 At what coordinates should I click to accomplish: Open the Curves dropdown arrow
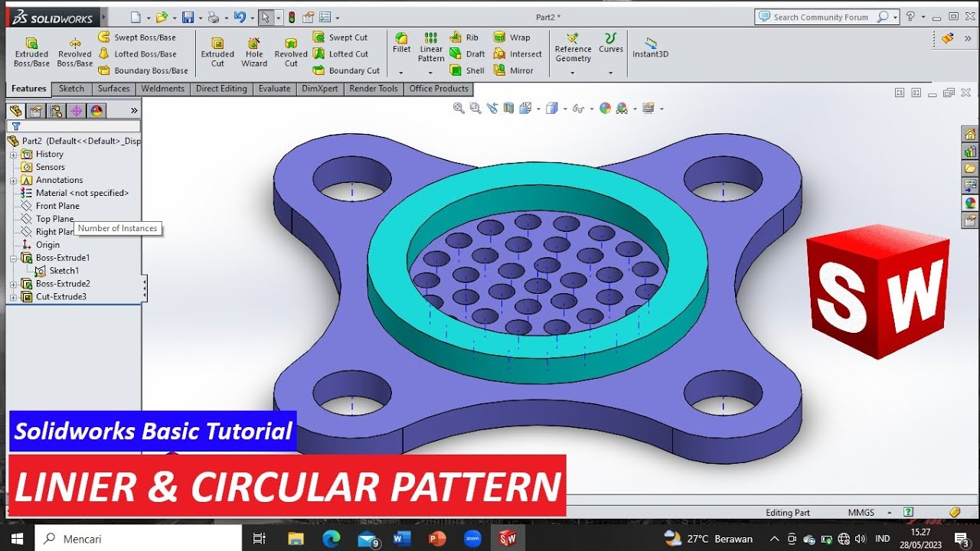(610, 73)
